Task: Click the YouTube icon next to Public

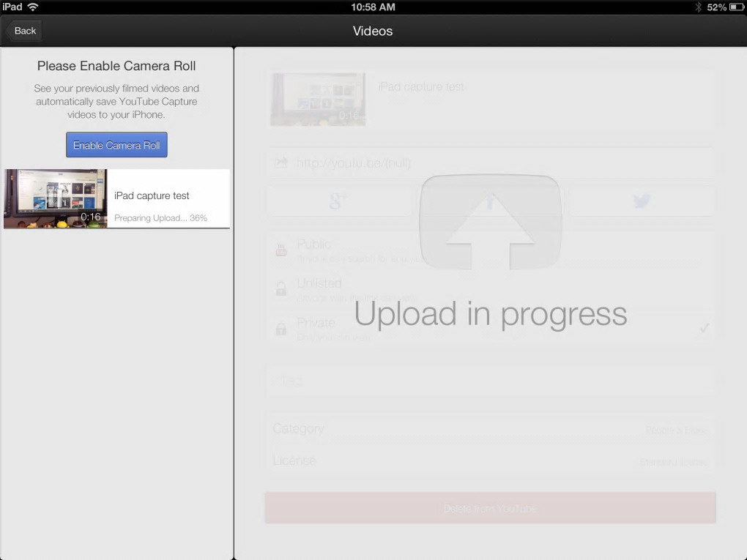Action: pos(281,250)
